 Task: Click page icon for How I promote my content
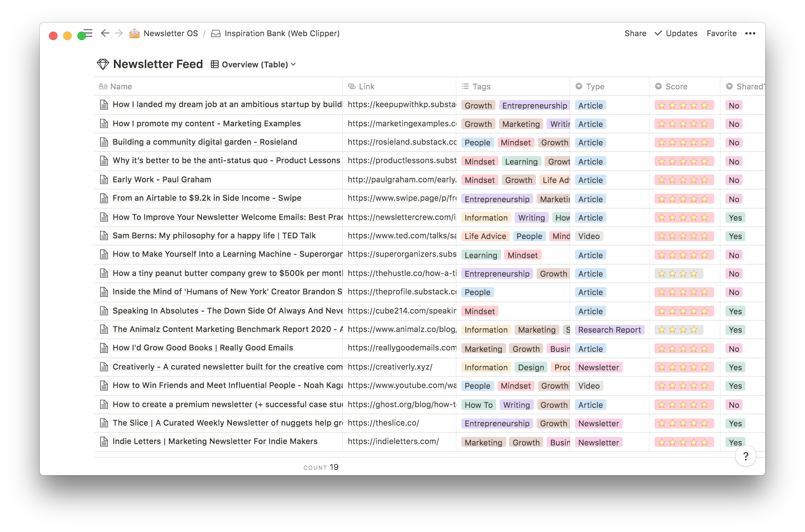tap(104, 123)
